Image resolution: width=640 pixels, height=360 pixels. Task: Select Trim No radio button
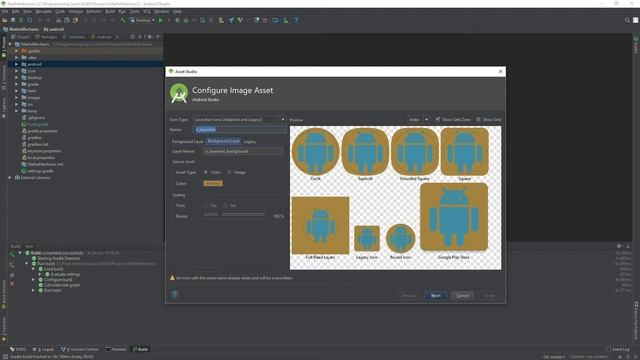[x=225, y=205]
